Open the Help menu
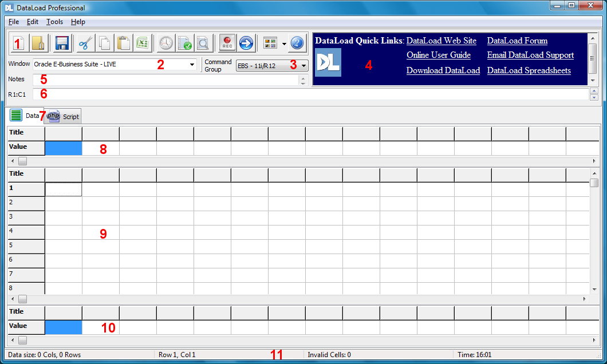The image size is (607, 364). click(78, 22)
